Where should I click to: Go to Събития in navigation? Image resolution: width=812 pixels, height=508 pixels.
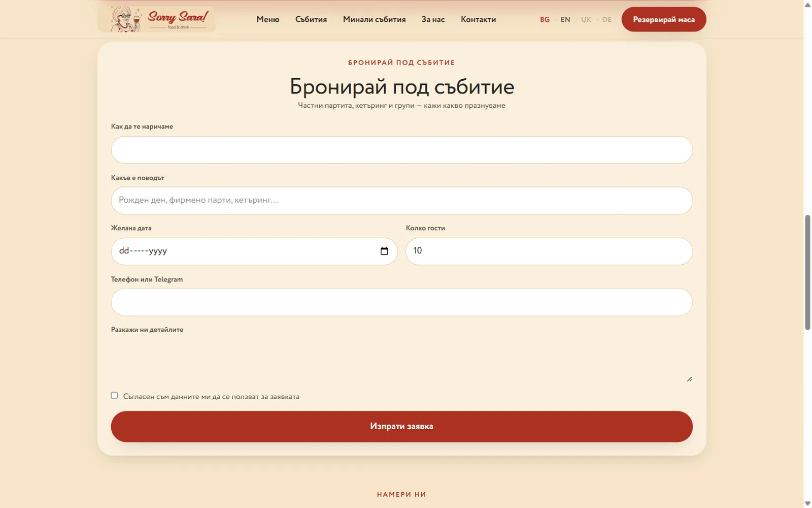coord(311,19)
